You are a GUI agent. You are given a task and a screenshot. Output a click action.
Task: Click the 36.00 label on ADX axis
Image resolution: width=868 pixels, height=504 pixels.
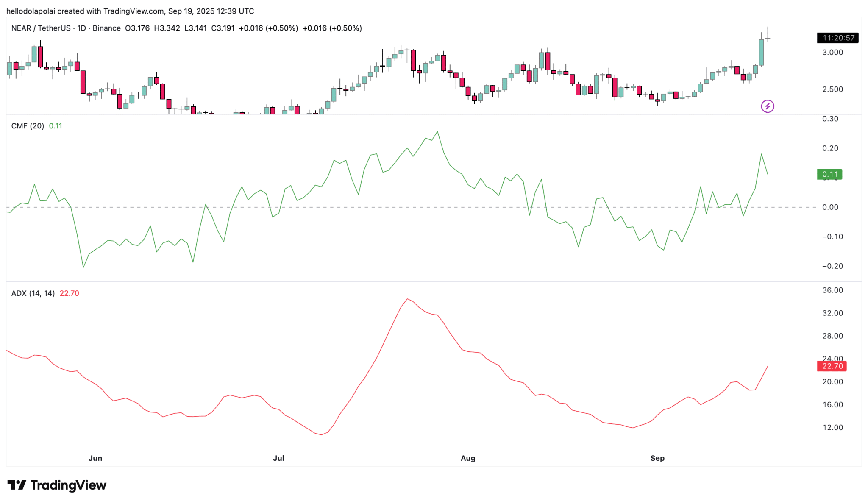pyautogui.click(x=832, y=290)
